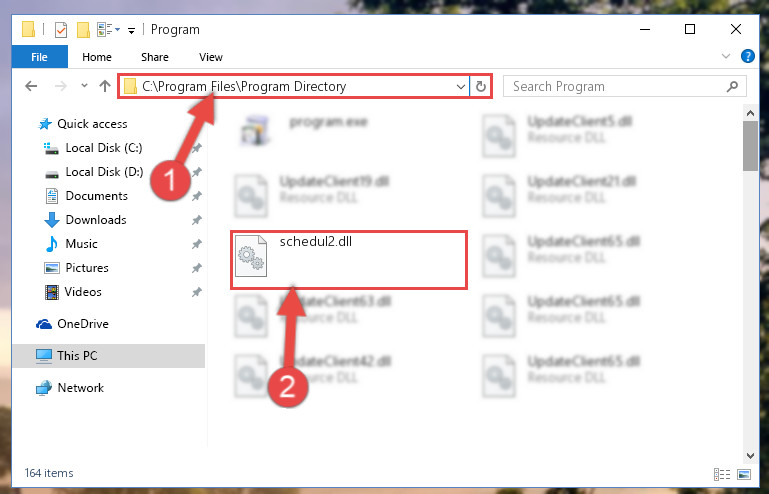The height and width of the screenshot is (494, 769).
Task: Expand the address bar history dropdown
Action: pyautogui.click(x=461, y=87)
